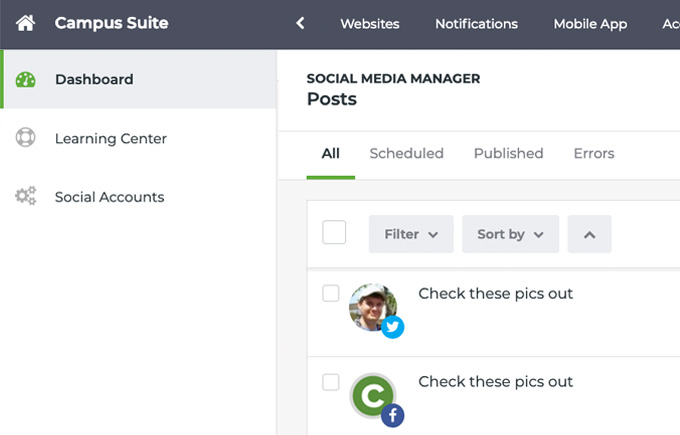Switch to the All posts tab
This screenshot has height=435, width=680.
[330, 154]
